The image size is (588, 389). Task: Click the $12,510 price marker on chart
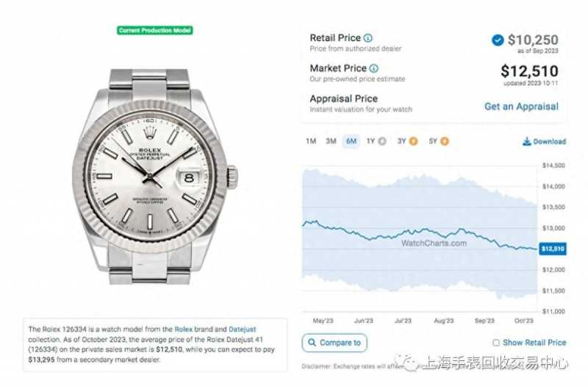click(x=553, y=249)
